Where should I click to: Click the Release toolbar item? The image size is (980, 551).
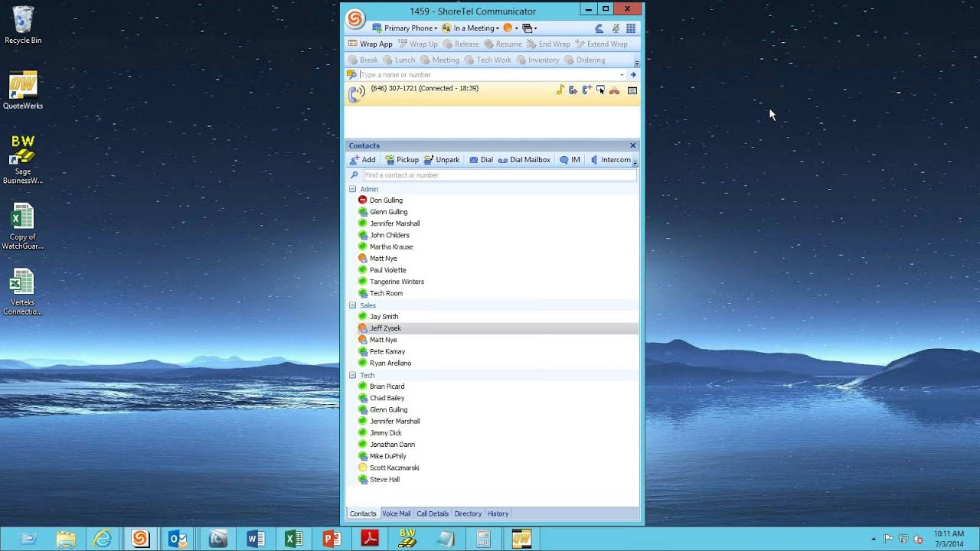pos(461,44)
